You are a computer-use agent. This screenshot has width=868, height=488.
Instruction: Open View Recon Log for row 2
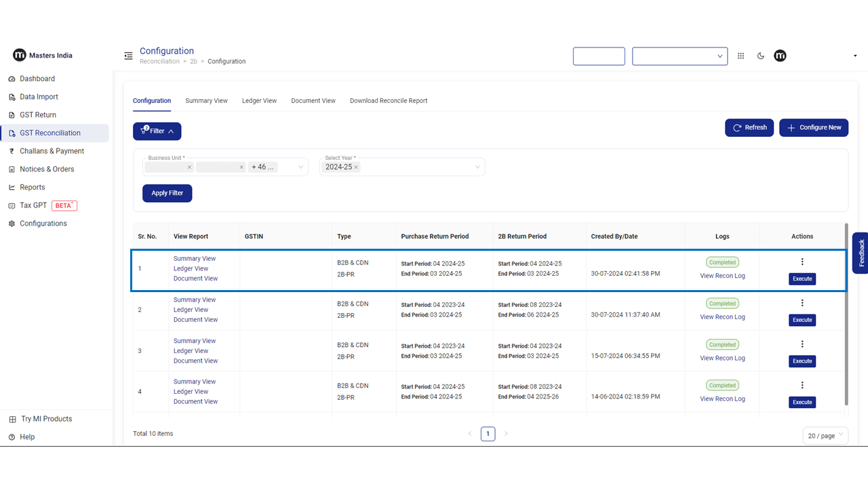[722, 317]
